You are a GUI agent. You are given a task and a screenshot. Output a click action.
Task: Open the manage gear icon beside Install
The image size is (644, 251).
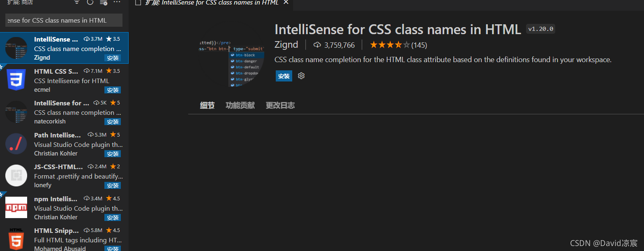pyautogui.click(x=301, y=76)
